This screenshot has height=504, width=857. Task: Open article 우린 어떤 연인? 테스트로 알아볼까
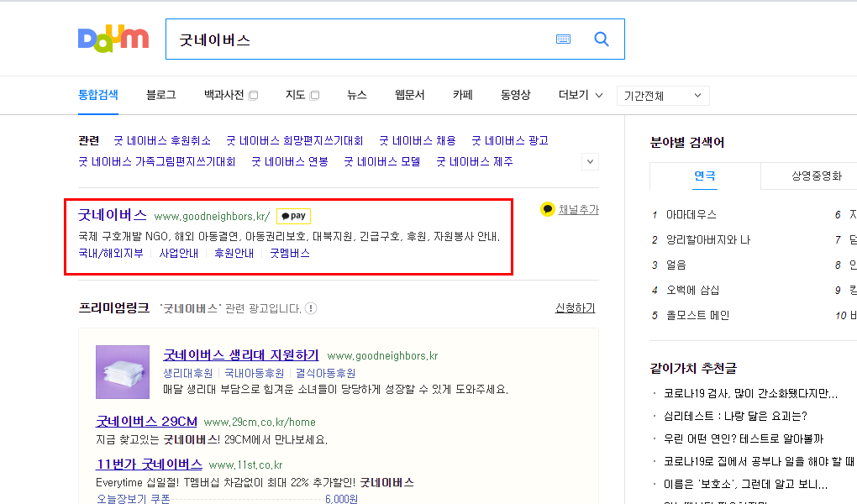[744, 439]
